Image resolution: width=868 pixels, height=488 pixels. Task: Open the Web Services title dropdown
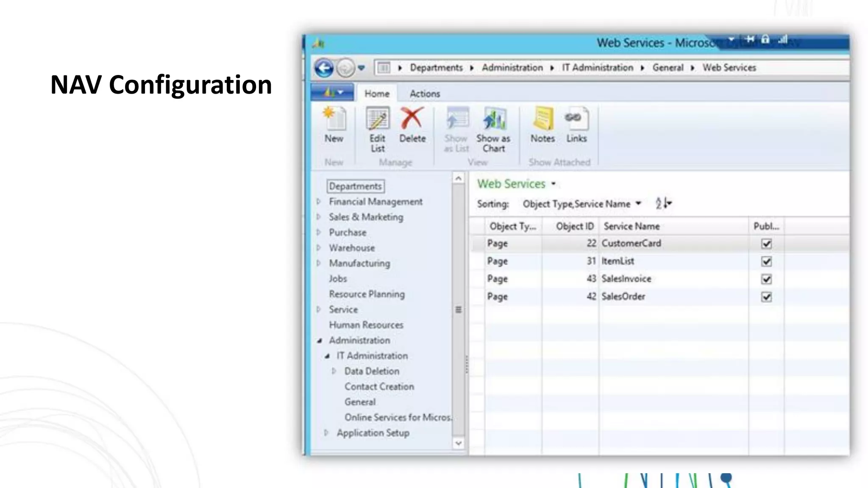pyautogui.click(x=553, y=184)
